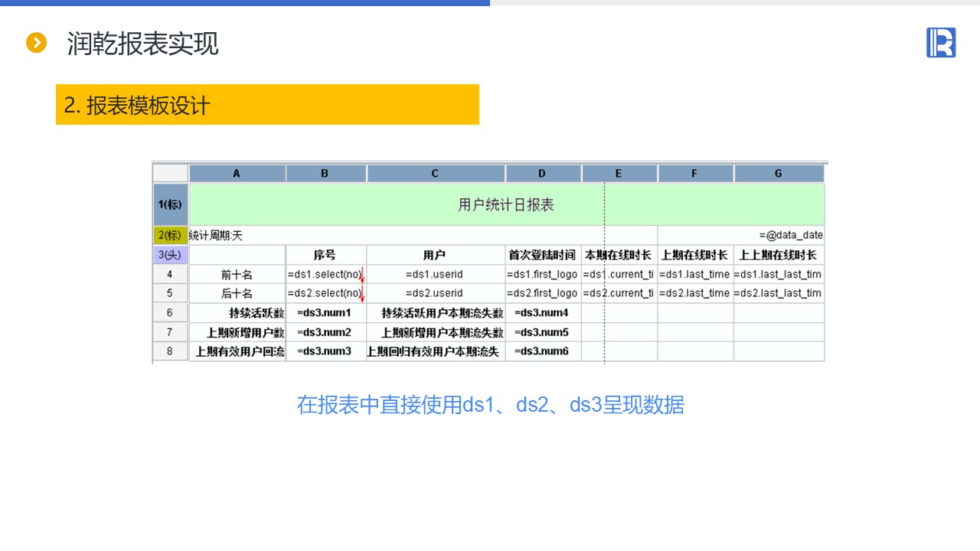
Task: Click the =ds2.userid cell
Action: pos(436,293)
